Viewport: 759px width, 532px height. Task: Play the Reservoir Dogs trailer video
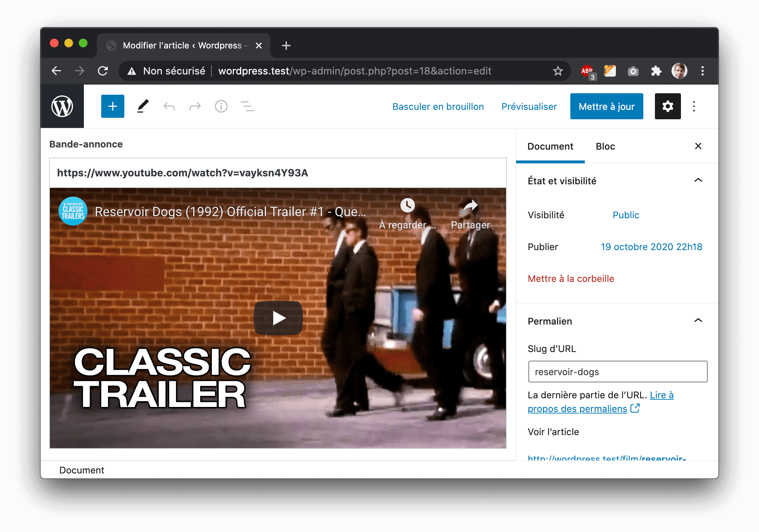(278, 318)
